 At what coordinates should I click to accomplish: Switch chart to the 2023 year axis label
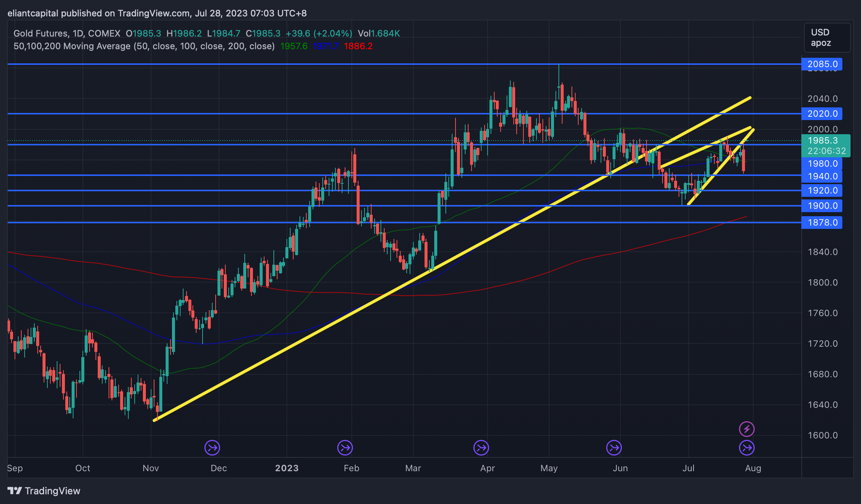point(287,468)
